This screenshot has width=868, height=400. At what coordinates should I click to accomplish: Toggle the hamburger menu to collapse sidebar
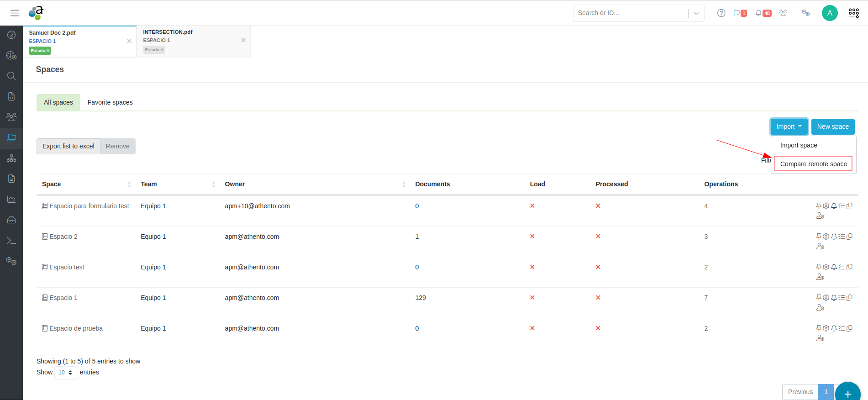pyautogui.click(x=15, y=13)
